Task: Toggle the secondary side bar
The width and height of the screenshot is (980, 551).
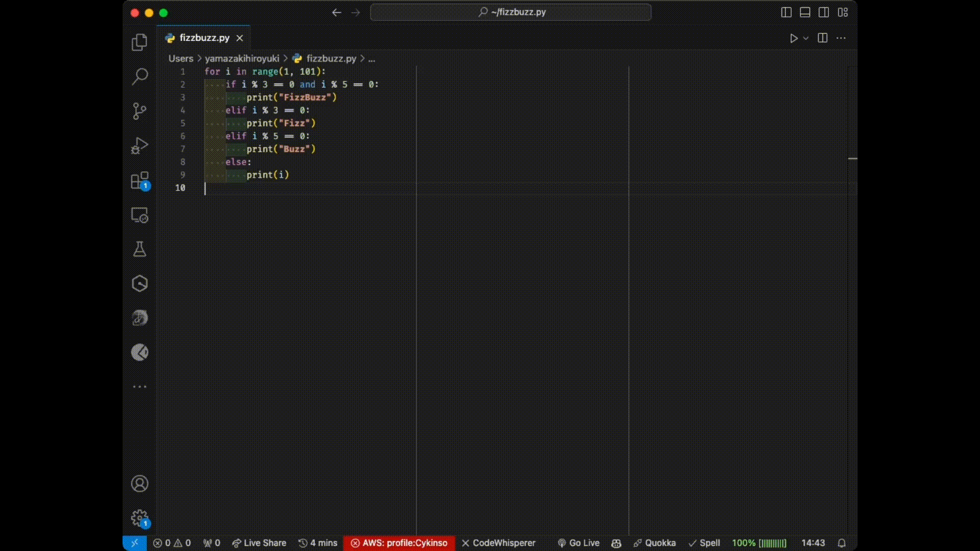Action: pyautogui.click(x=824, y=12)
